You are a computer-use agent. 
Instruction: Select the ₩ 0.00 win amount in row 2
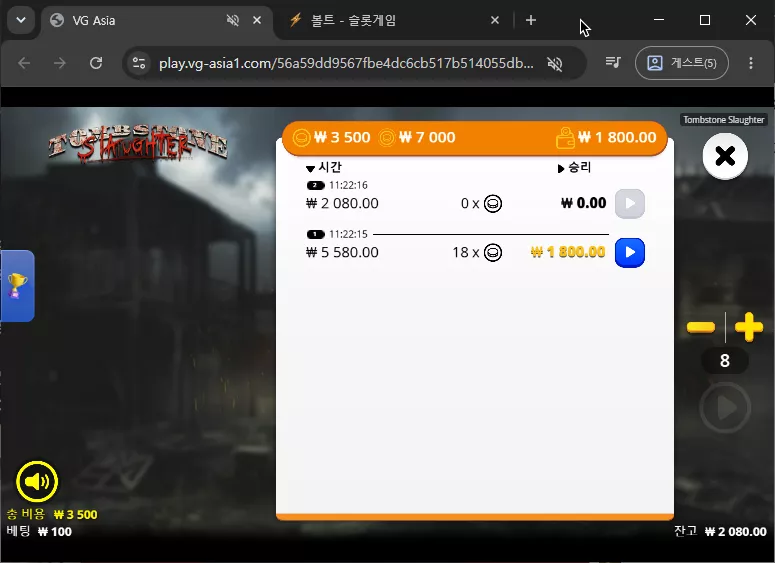[584, 203]
